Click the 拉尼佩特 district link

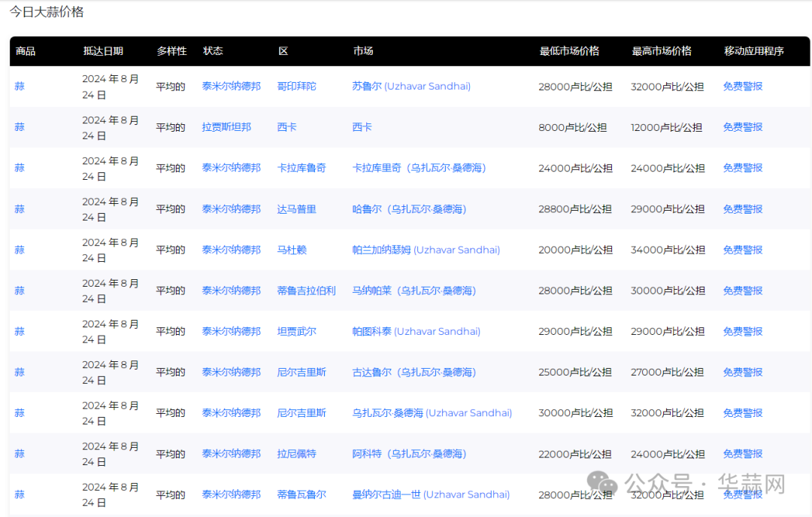coord(296,454)
